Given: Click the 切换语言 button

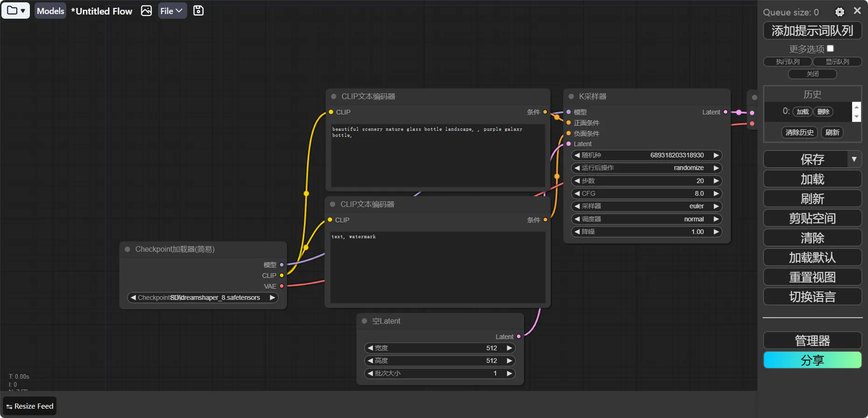Looking at the screenshot, I should click(x=812, y=297).
